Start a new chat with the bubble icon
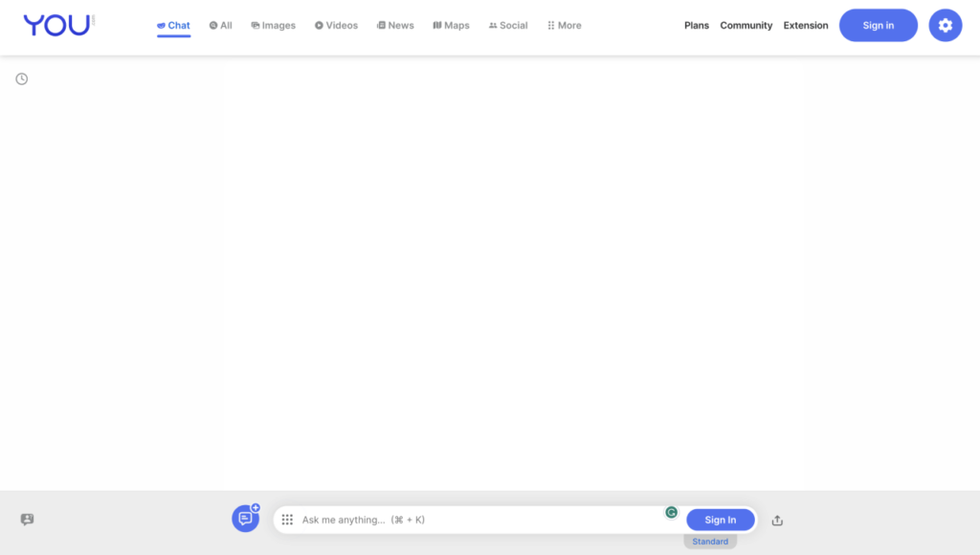The image size is (980, 555). click(x=245, y=517)
